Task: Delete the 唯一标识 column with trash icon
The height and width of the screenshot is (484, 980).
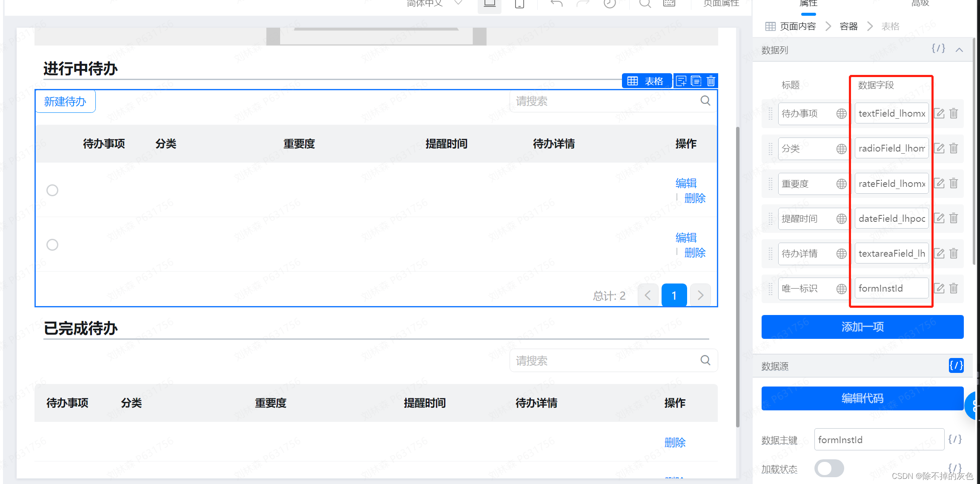Action: pyautogui.click(x=954, y=289)
